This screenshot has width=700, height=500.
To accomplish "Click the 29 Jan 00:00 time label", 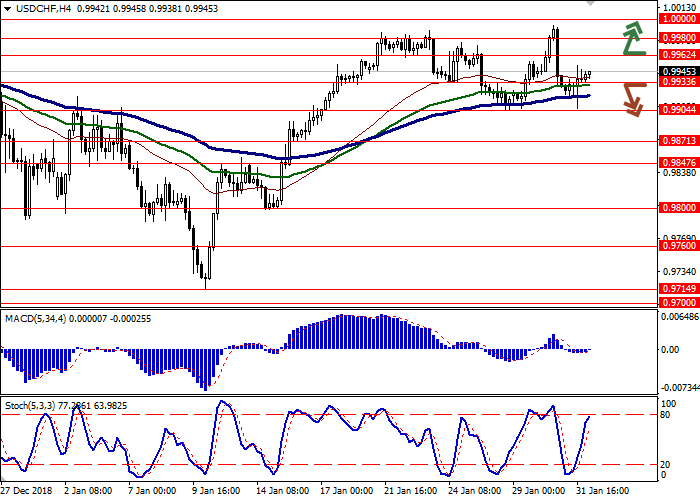I will point(539,491).
